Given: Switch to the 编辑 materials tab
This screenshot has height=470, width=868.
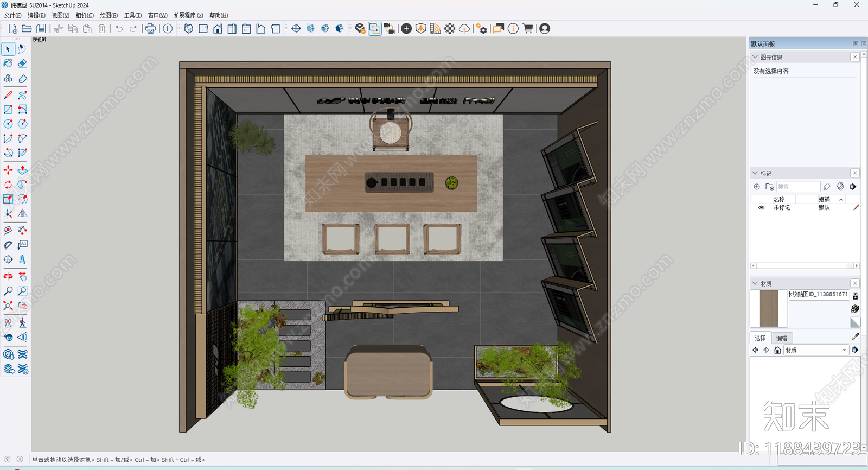Looking at the screenshot, I should 782,338.
